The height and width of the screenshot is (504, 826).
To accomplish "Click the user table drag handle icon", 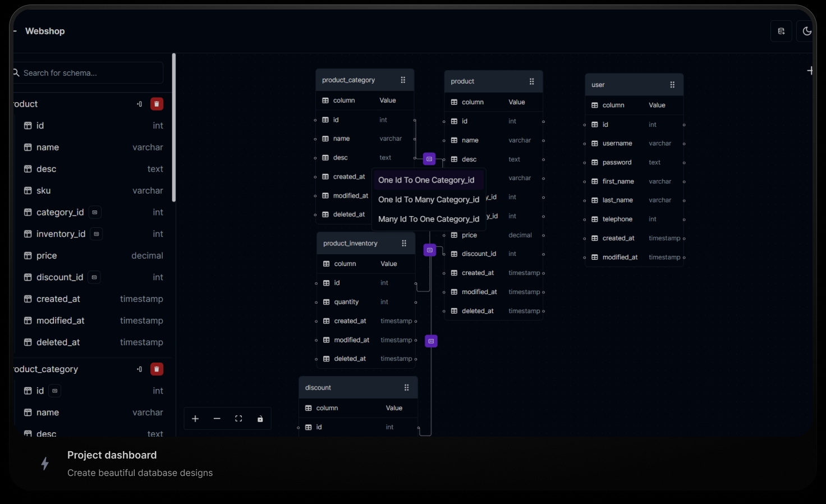I will 672,85.
